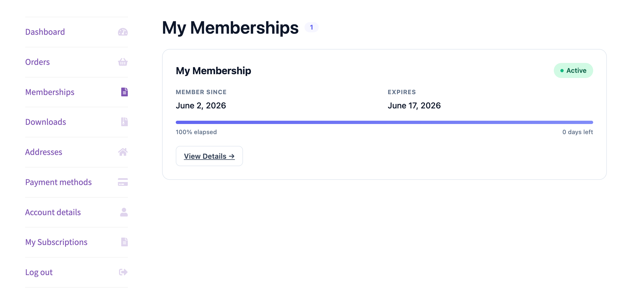Navigate to Payment methods
This screenshot has height=300, width=644.
[x=58, y=182]
